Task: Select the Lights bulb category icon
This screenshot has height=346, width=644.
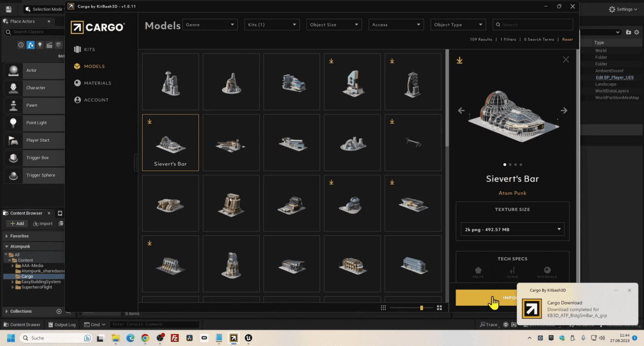Action: pos(40,45)
